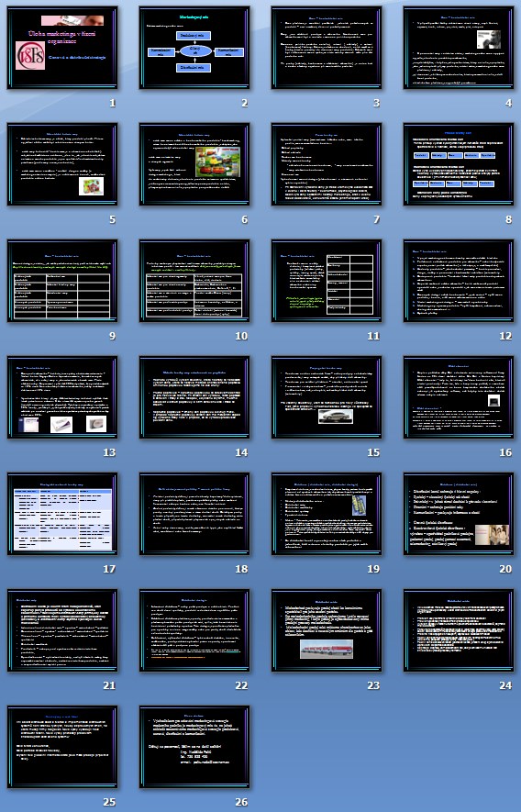Image resolution: width=521 pixels, height=812 pixels.
Task: Pick slide 13 with three product images
Action: 62,397
